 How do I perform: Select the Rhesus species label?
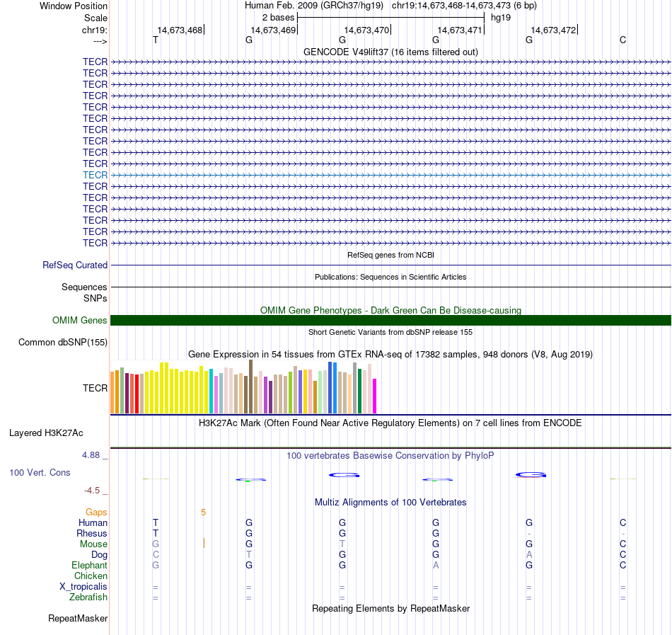92,533
